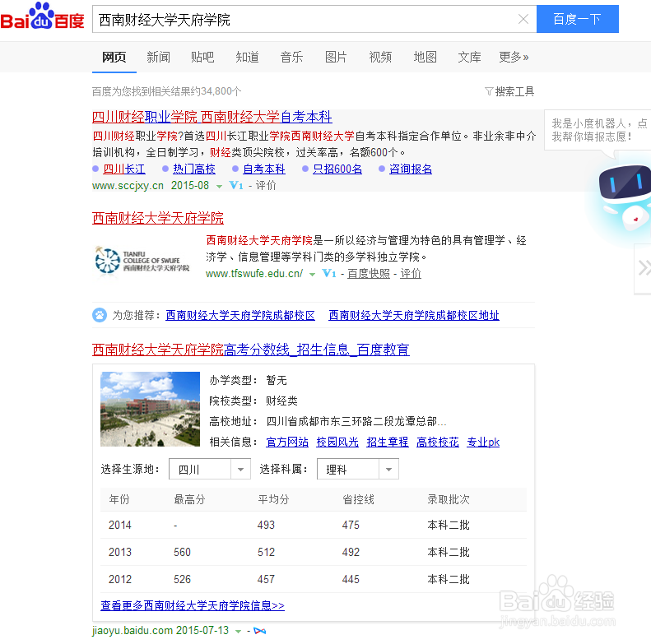The height and width of the screenshot is (644, 651).
Task: Open the 热门高校 sublink
Action: [194, 169]
